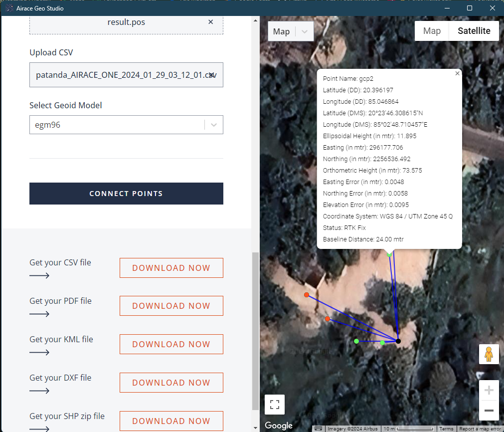
Task: Zoom out on the map
Action: click(489, 410)
